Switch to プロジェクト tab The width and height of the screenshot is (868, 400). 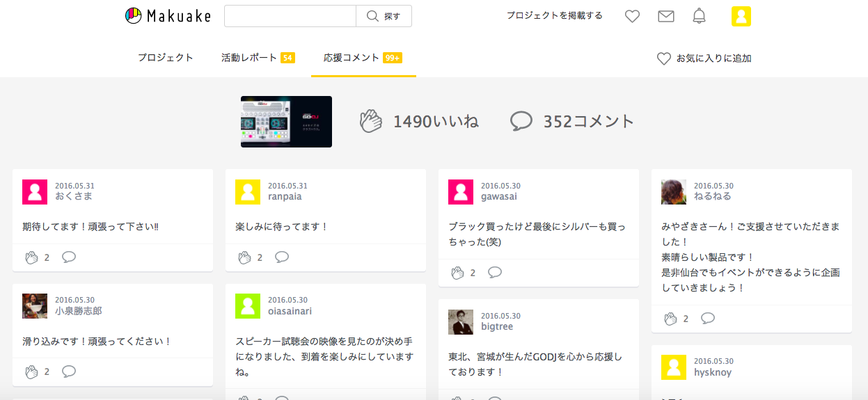[165, 58]
